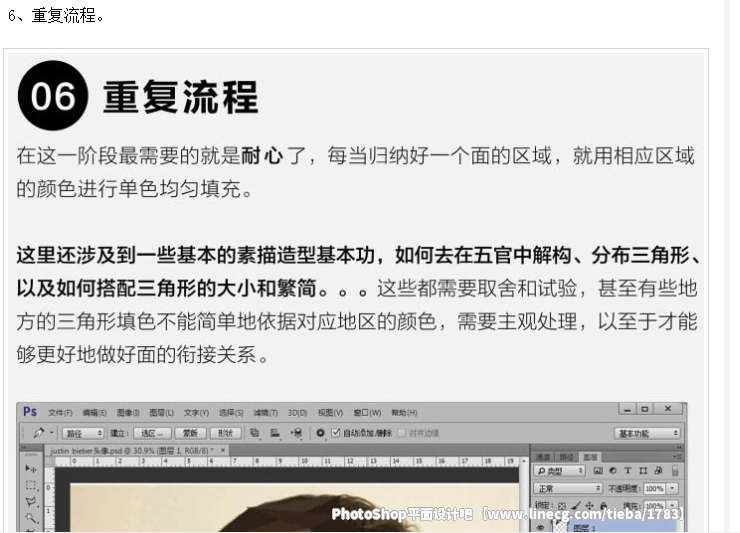Toggle lock all padlock icon
The width and height of the screenshot is (740, 533).
604,506
